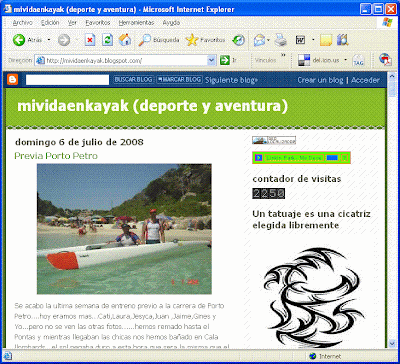The width and height of the screenshot is (400, 364).
Task: Click the mividaenkayak blog header title
Action: pos(152,106)
